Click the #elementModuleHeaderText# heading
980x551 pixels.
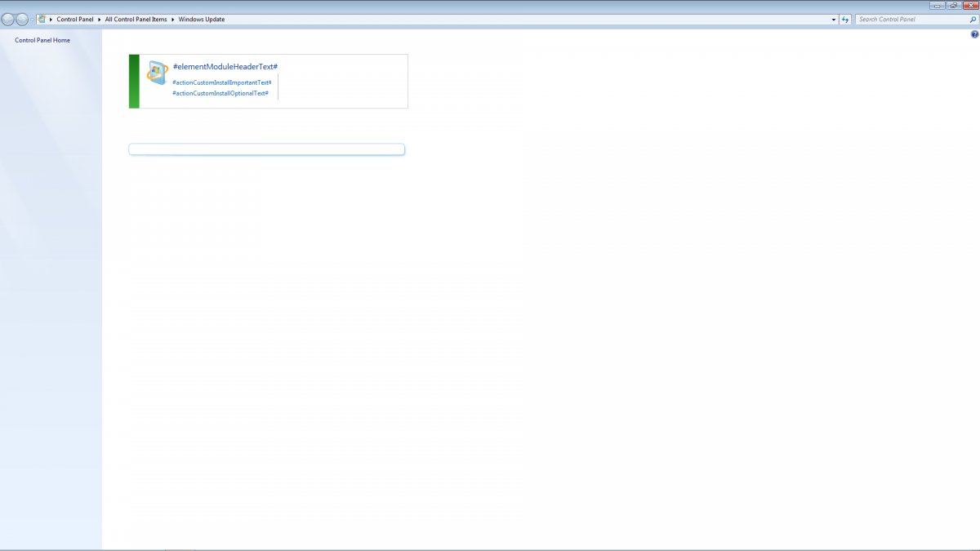[225, 66]
